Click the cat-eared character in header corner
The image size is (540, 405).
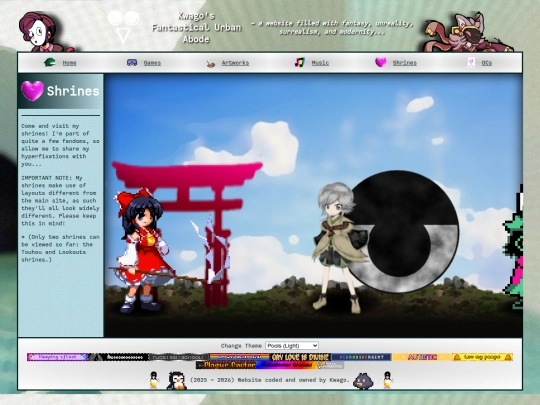pos(468,33)
